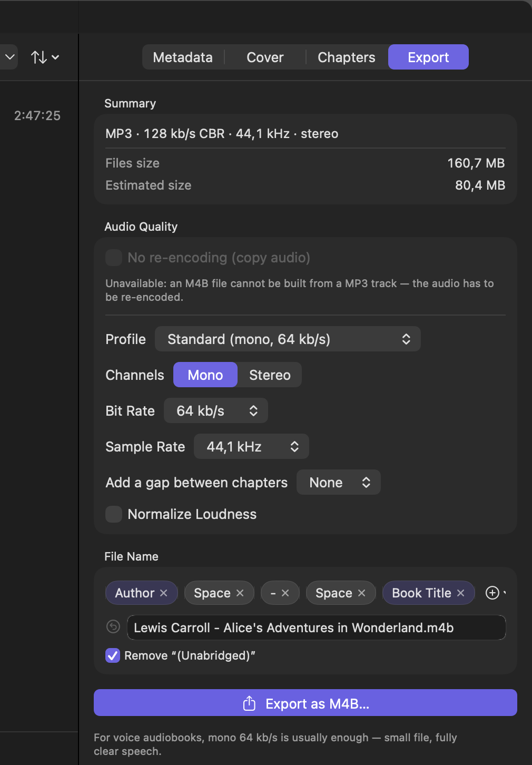Remove the dash token
This screenshot has height=765, width=532.
[x=285, y=593]
